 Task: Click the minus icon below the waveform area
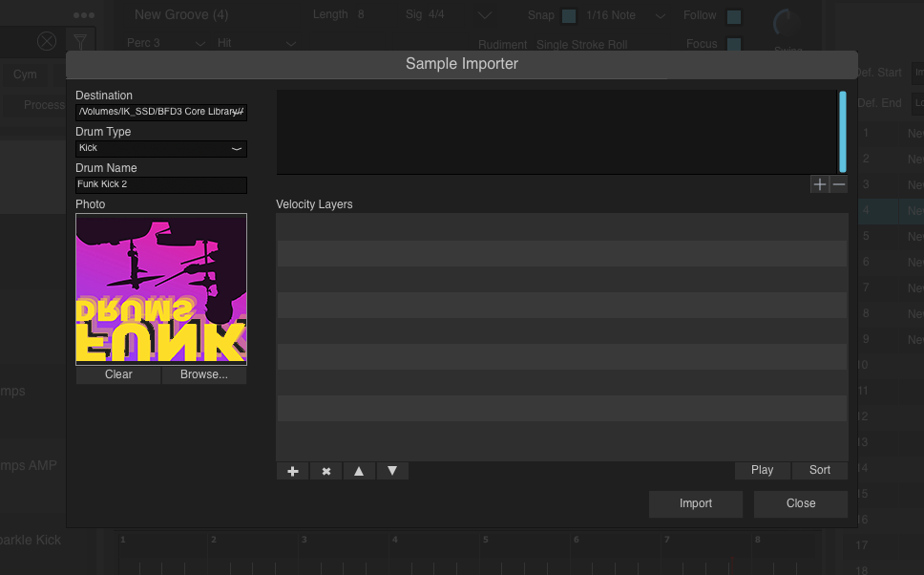[838, 184]
